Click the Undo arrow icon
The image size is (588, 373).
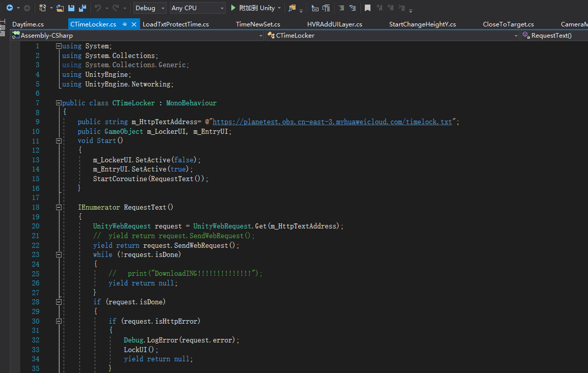coord(98,8)
